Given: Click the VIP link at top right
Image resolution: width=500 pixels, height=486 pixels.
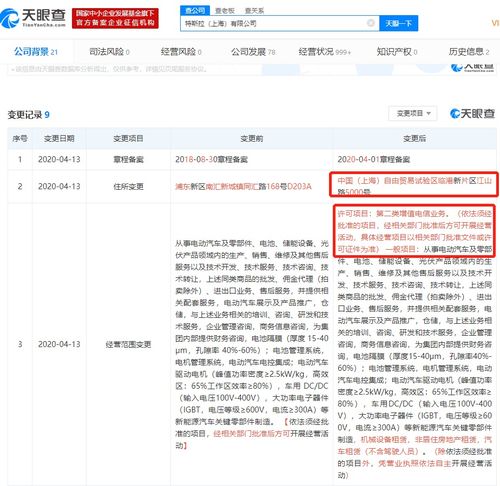Looking at the screenshot, I should (495, 23).
